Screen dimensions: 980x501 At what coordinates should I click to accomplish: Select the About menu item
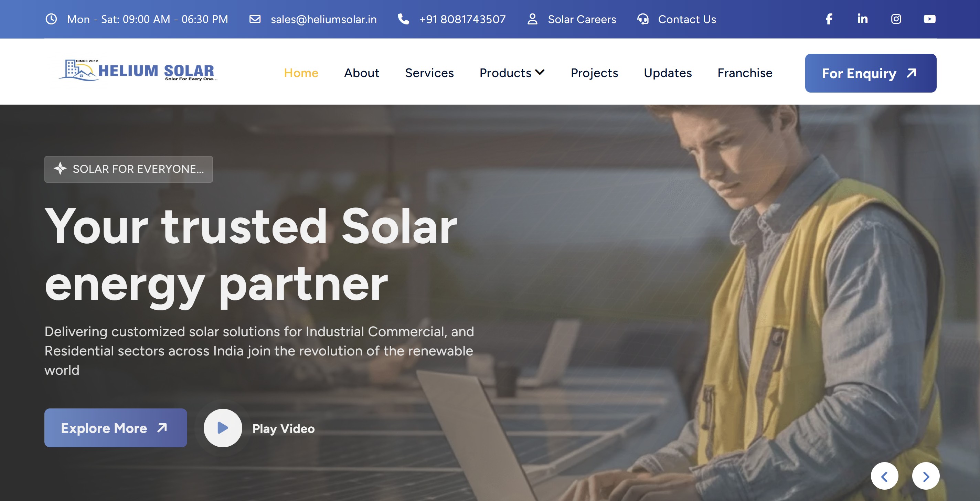click(361, 73)
